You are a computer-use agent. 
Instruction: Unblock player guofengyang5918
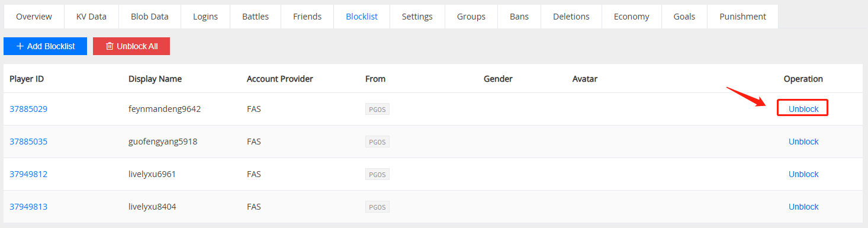pos(803,142)
